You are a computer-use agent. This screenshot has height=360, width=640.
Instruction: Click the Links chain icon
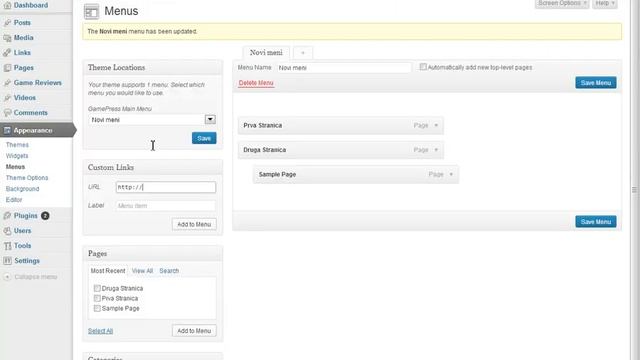click(x=7, y=53)
